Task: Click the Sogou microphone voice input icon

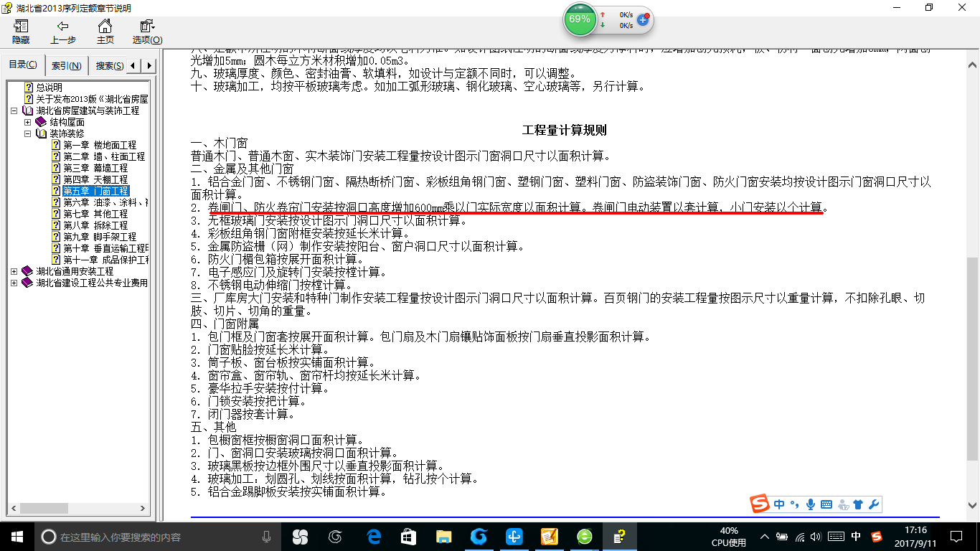Action: pos(811,504)
